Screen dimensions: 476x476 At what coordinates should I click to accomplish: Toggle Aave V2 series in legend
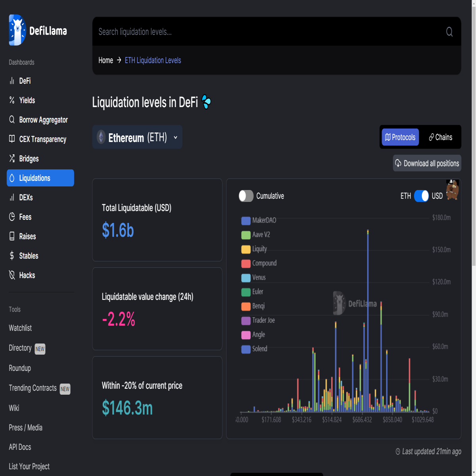tap(255, 234)
